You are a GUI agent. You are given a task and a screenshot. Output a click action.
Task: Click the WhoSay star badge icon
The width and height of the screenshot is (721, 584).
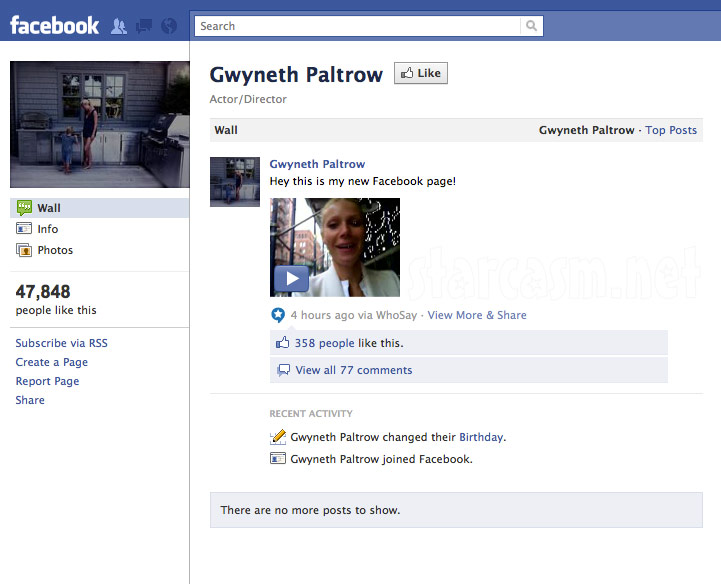278,315
